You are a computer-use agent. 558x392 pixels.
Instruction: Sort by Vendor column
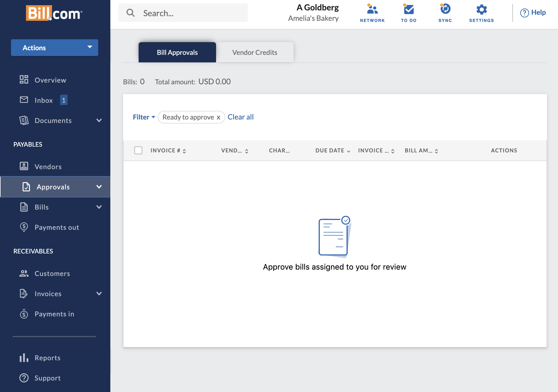coord(235,151)
